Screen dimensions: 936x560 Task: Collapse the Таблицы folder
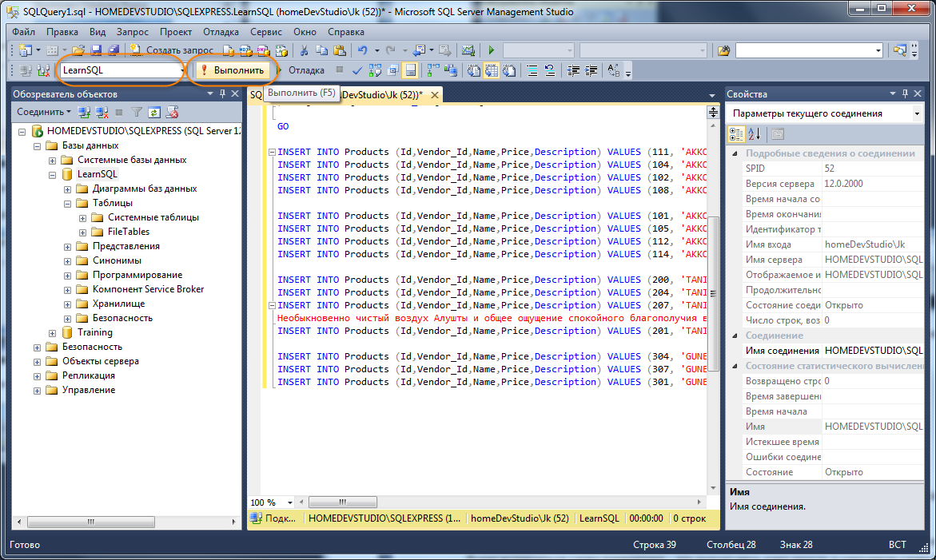click(67, 204)
